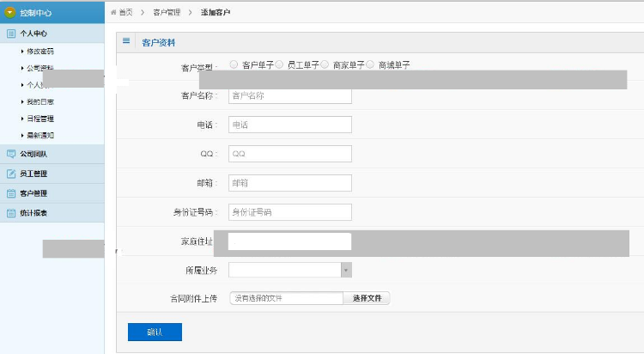The height and width of the screenshot is (354, 644).
Task: Expand 日程管理 menu arrow
Action: (22, 119)
